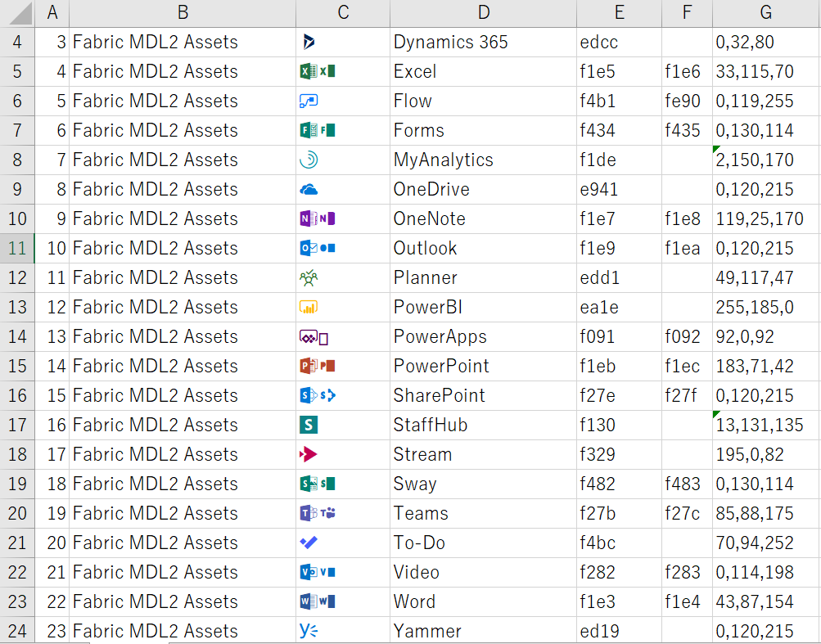Click cell with code edcc
Viewport: 821px width, 644px height.
619,43
